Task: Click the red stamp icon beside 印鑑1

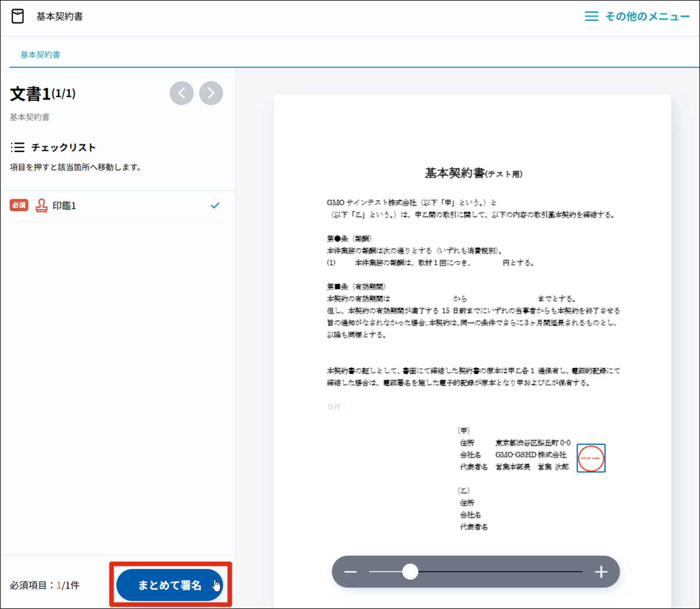Action: click(41, 206)
